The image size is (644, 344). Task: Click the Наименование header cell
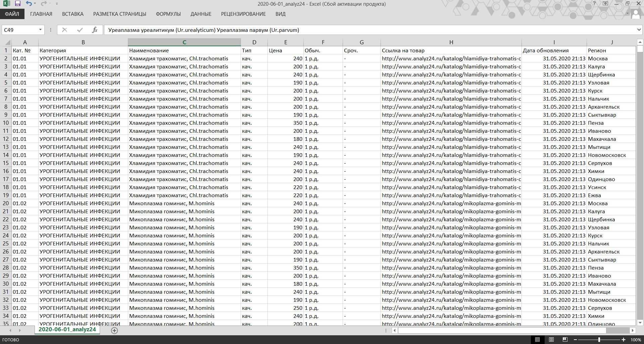click(x=184, y=50)
